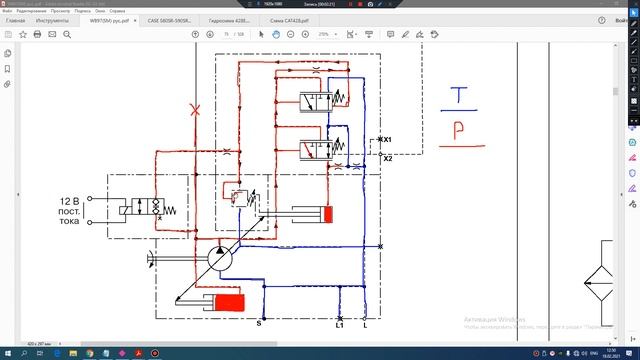Activate the hand pan tool

point(276,34)
